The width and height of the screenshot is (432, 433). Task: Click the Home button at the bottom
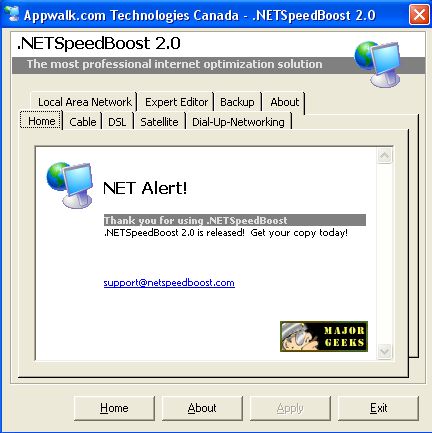tap(114, 408)
